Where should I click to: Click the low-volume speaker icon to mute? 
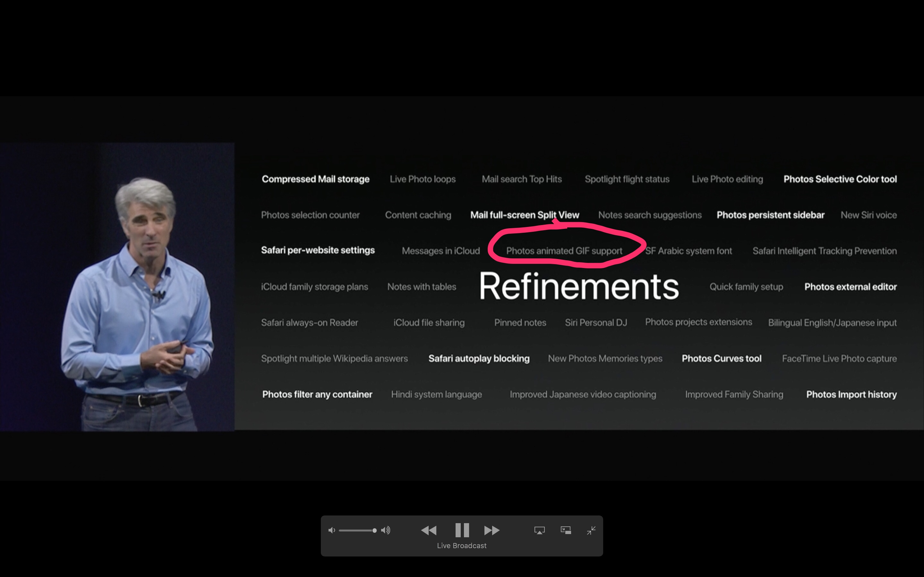coord(331,530)
